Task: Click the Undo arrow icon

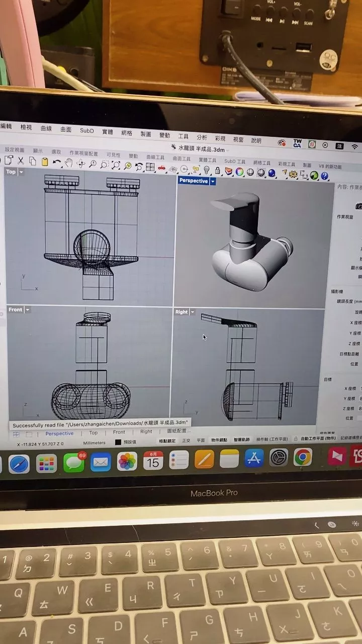Action: point(57,163)
